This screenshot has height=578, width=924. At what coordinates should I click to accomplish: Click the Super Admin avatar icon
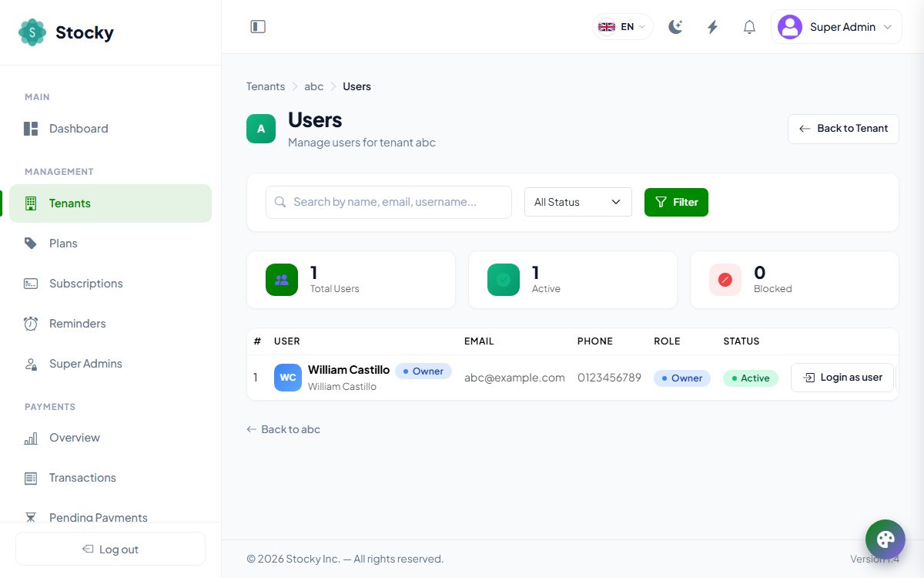[790, 27]
